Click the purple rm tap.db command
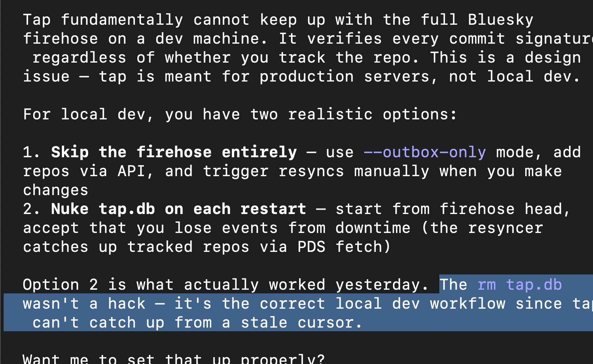 [519, 285]
